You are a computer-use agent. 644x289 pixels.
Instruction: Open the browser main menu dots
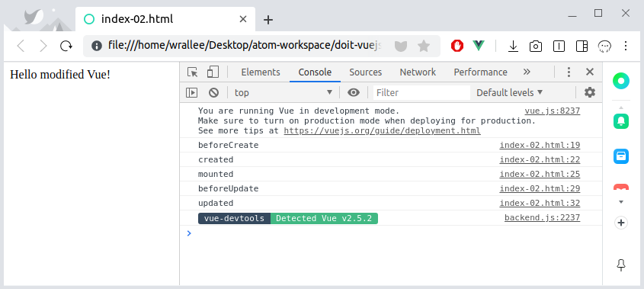click(626, 46)
